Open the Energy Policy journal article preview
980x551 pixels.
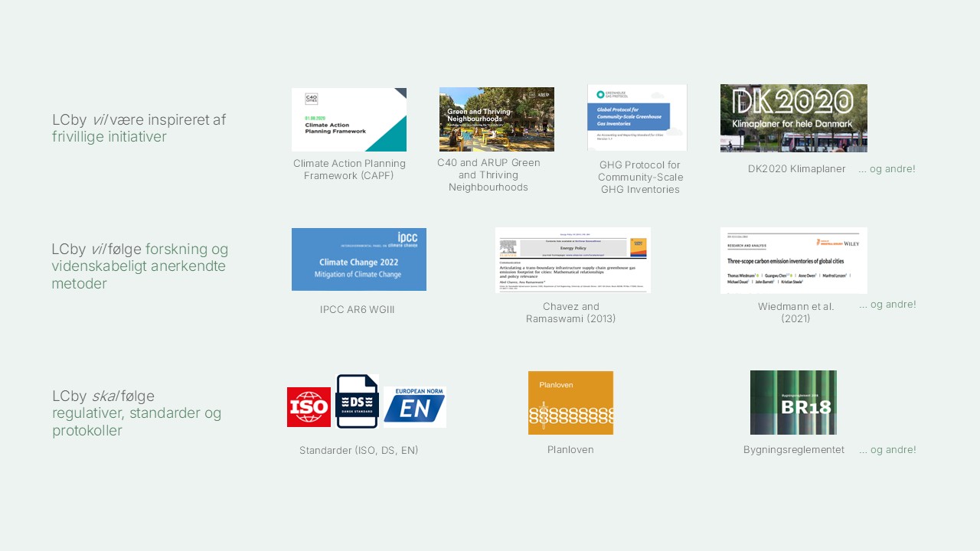point(573,260)
